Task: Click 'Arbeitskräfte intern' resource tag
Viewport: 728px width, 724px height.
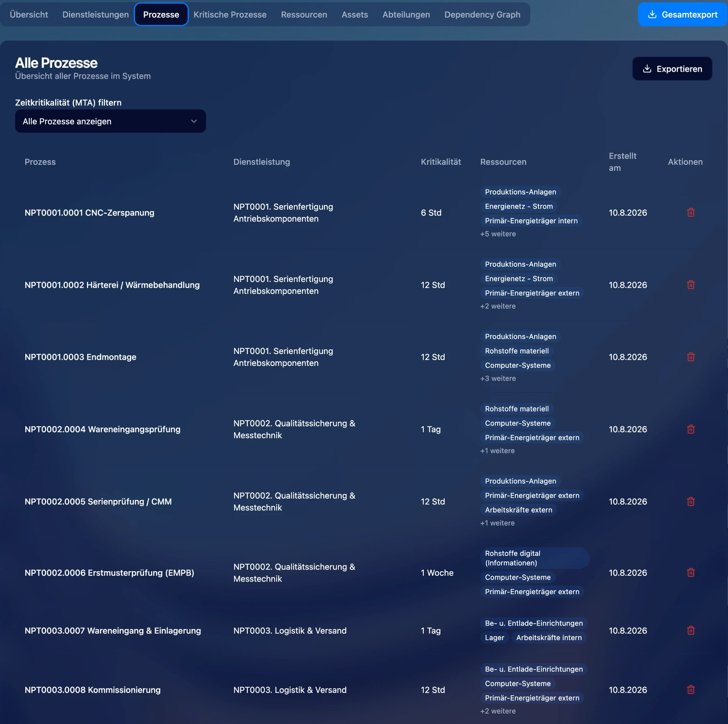Action: [x=549, y=638]
